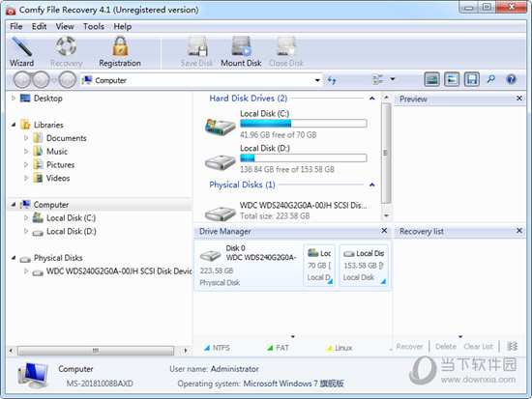Screen dimensions: 532x399
Task: Click Local Disk (D:) usage bar
Action: click(x=304, y=158)
